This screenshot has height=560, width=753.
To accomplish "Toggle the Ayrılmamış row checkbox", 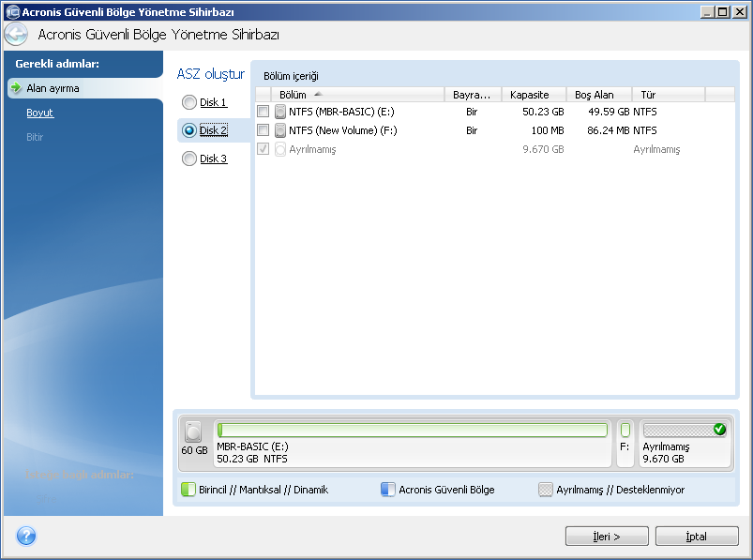I will click(x=263, y=149).
